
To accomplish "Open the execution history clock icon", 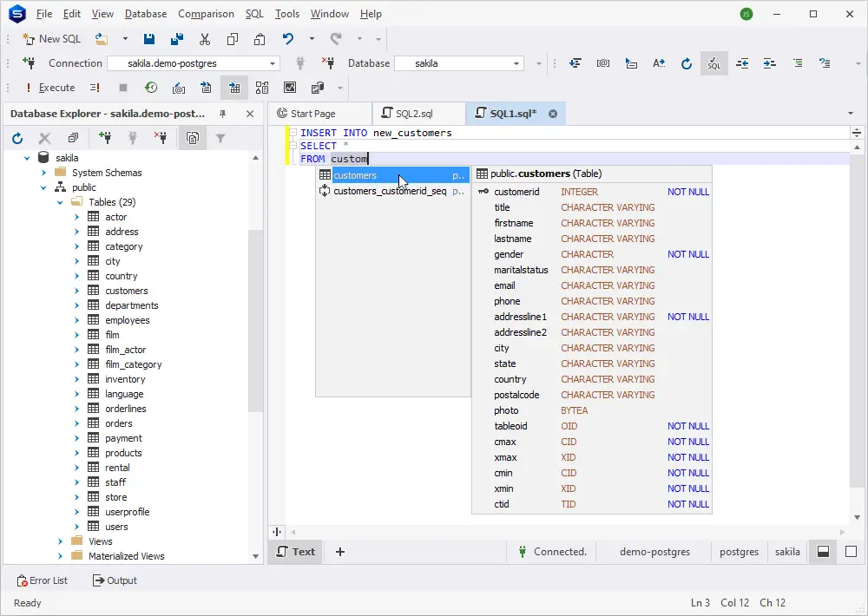I will [151, 88].
